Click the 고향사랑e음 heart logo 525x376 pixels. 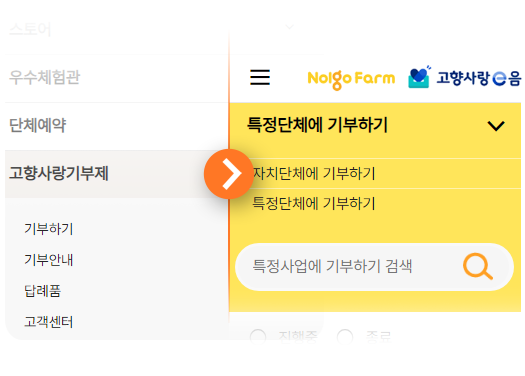(x=419, y=77)
